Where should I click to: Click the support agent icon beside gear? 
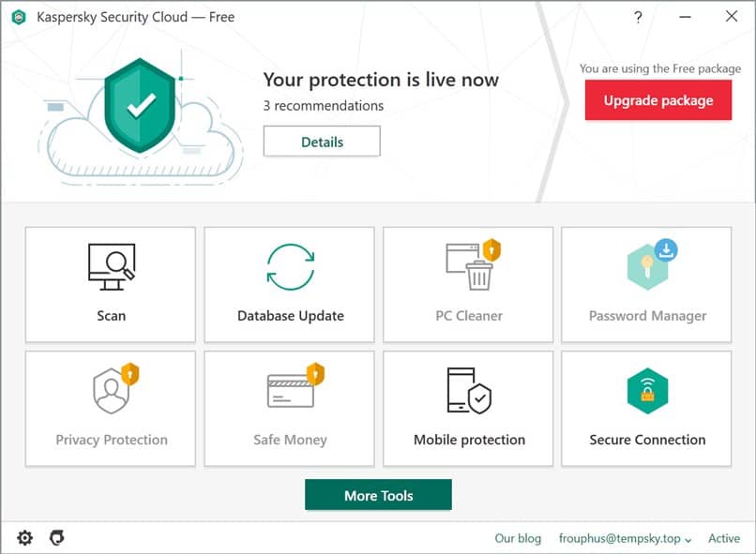[x=57, y=538]
